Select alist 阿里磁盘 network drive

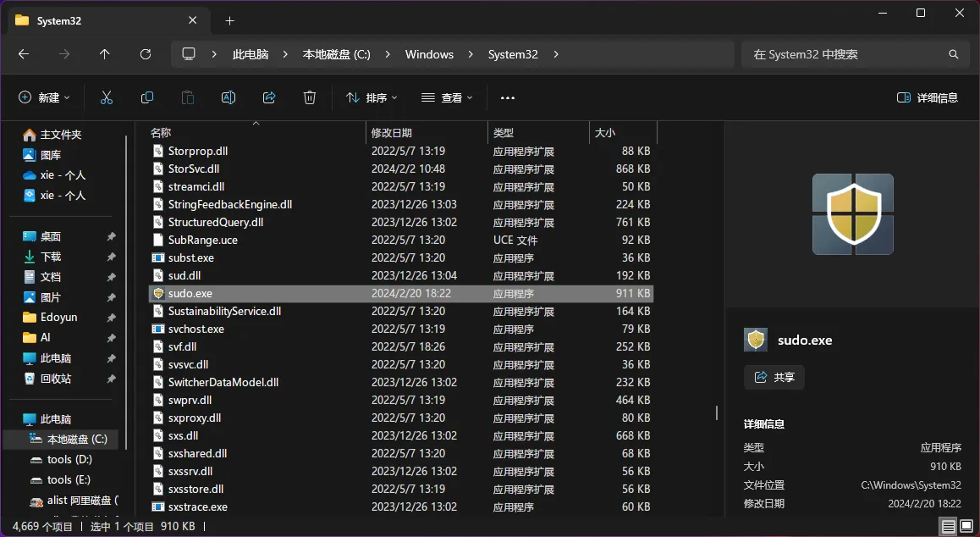(74, 500)
